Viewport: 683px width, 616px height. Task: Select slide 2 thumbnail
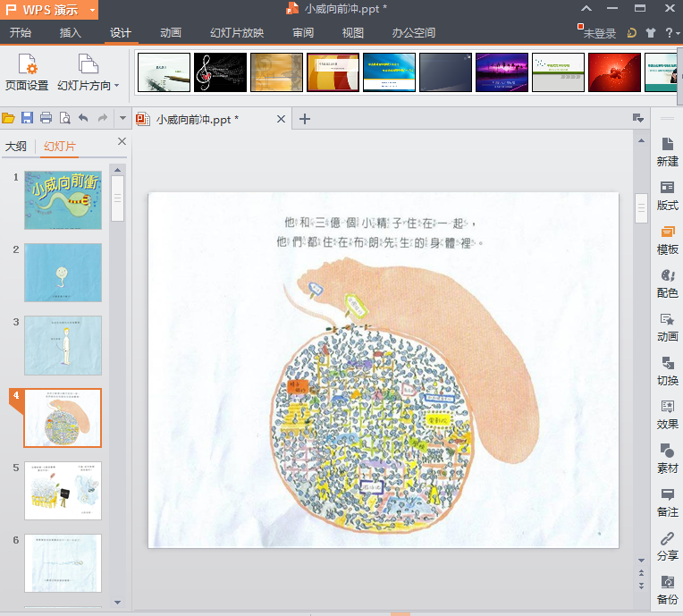63,273
